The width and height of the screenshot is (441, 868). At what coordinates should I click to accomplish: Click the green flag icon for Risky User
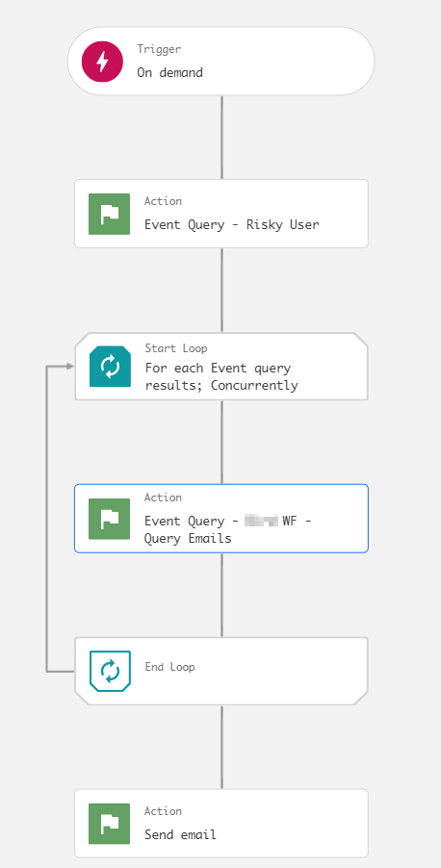pos(109,214)
